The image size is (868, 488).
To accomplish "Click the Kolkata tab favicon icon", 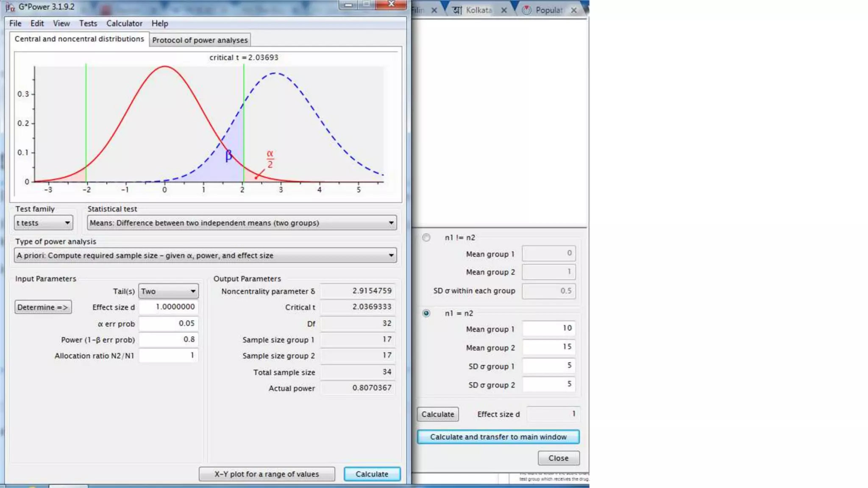I will (x=457, y=10).
